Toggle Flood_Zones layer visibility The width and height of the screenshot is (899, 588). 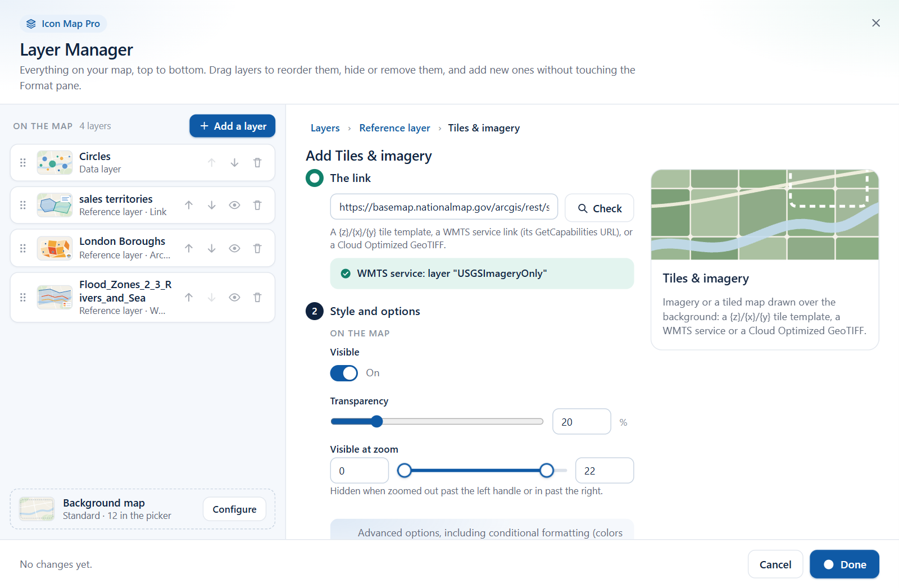pyautogui.click(x=235, y=298)
